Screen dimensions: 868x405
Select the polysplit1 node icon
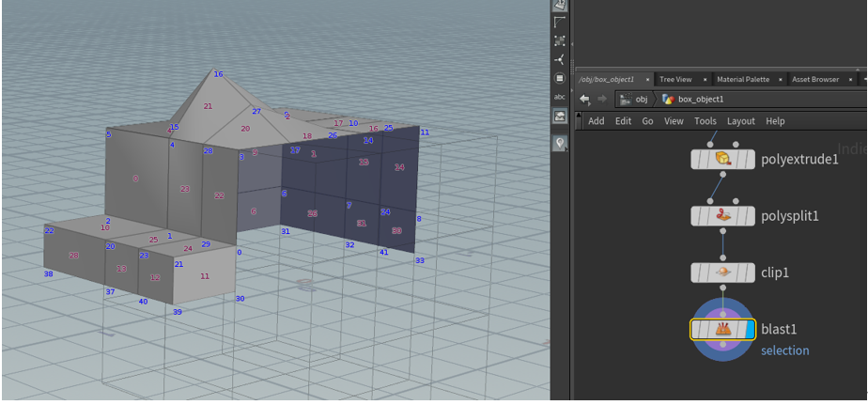722,216
